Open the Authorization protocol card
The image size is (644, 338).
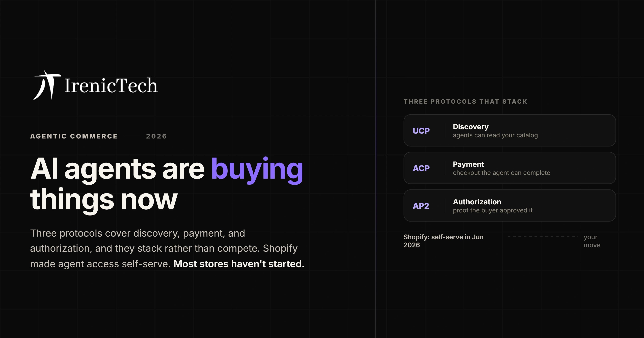(x=509, y=205)
